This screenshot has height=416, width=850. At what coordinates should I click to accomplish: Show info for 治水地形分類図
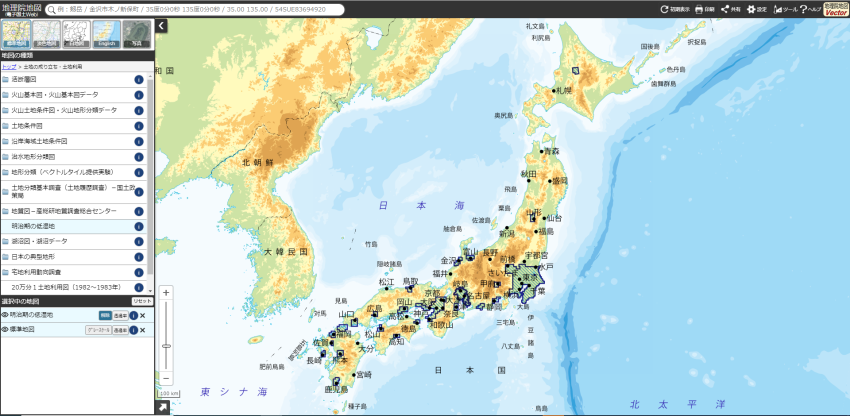tap(139, 157)
